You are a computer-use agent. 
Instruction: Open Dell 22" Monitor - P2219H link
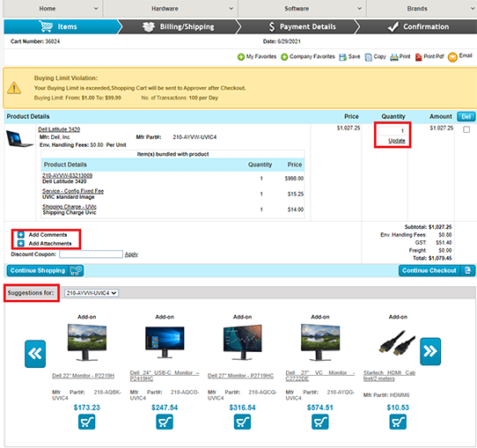84,376
